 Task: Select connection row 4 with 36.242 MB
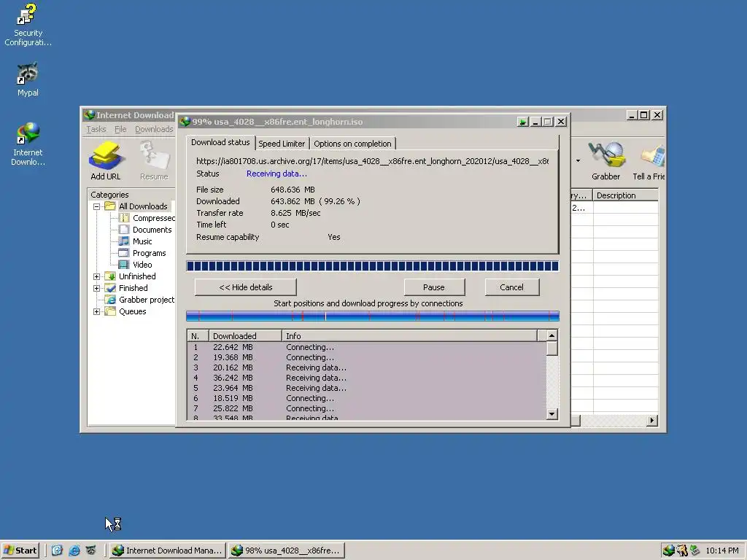click(x=367, y=378)
